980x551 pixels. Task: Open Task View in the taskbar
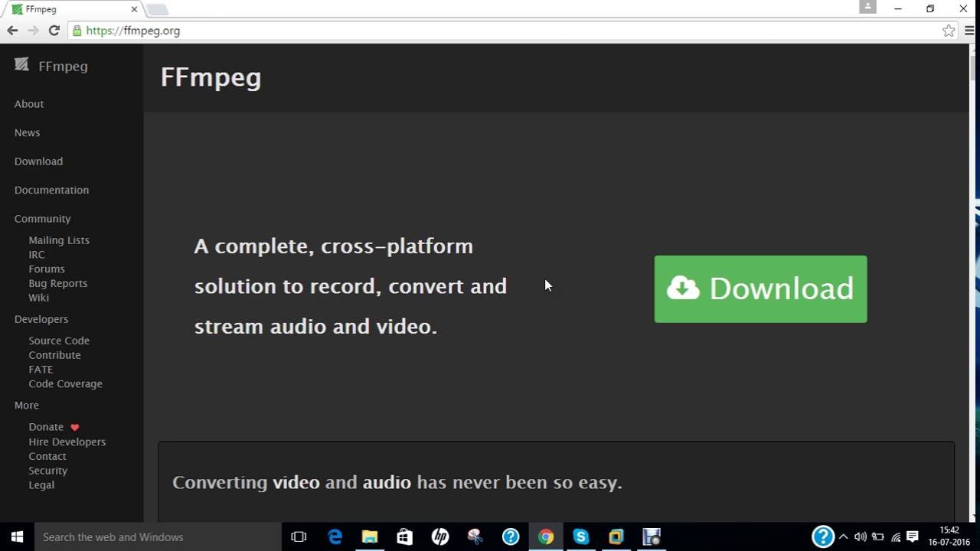(299, 537)
